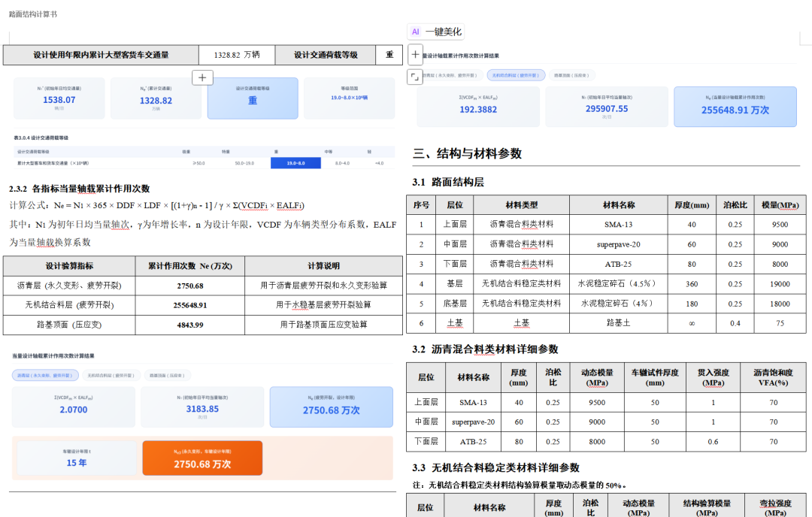Click the 295907.55 value card

click(x=607, y=107)
